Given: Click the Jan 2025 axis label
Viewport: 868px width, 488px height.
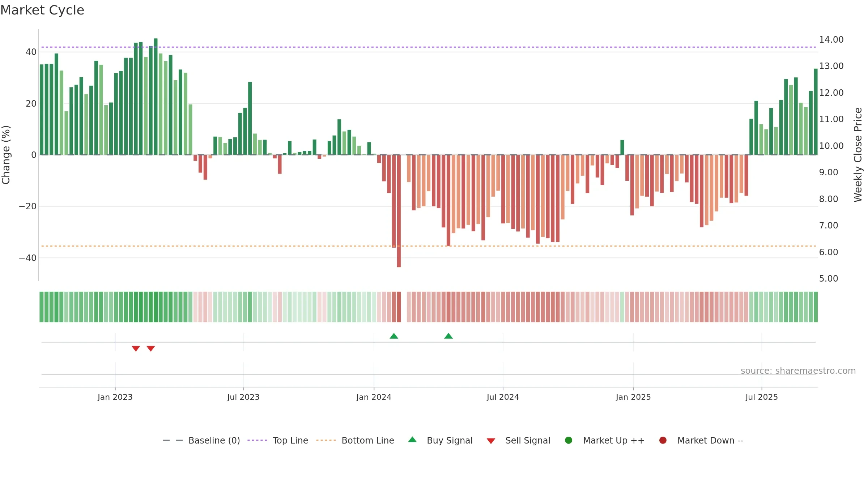Looking at the screenshot, I should pyautogui.click(x=633, y=397).
